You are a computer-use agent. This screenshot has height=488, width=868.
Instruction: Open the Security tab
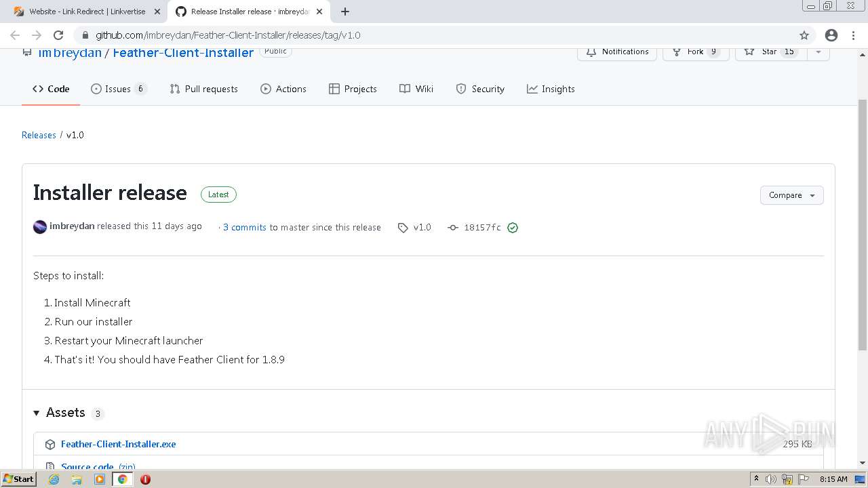(x=480, y=89)
